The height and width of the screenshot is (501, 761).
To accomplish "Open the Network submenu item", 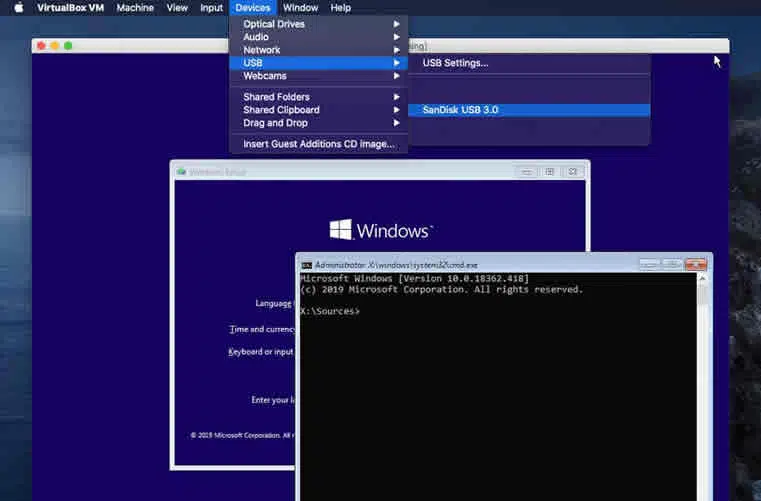I will (262, 50).
